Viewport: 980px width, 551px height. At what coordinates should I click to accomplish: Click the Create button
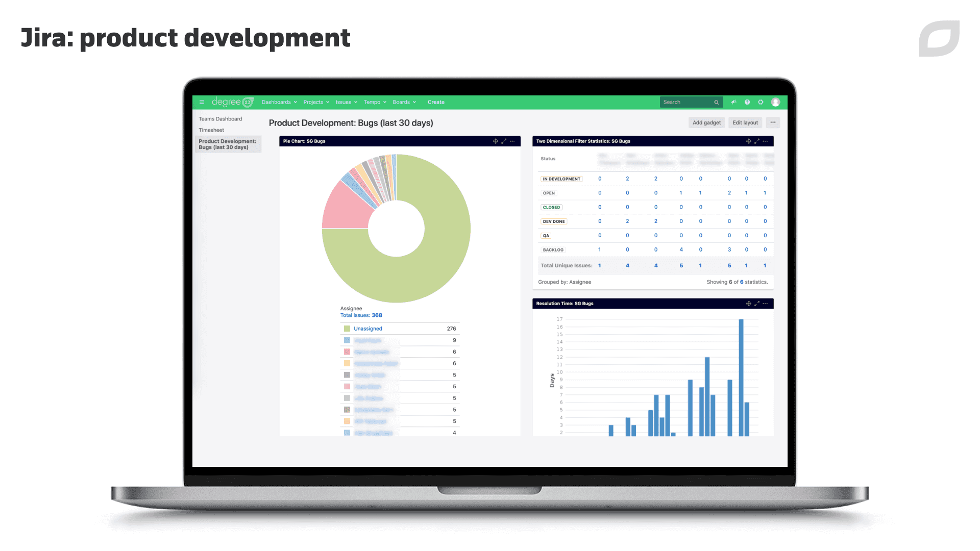click(x=436, y=102)
